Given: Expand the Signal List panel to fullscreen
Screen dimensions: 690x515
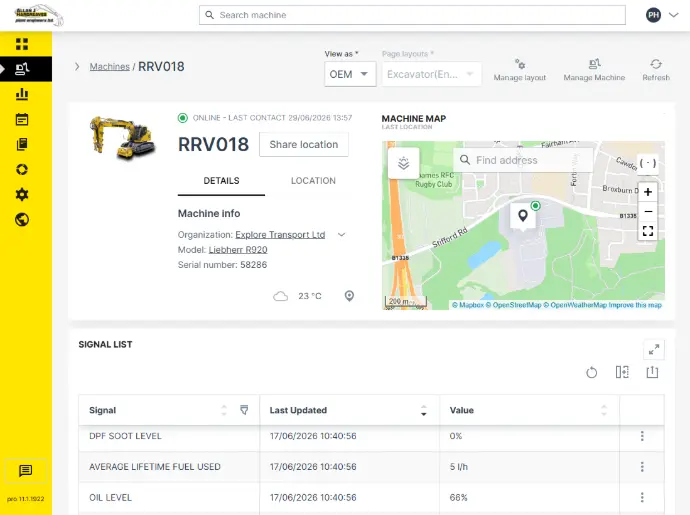Looking at the screenshot, I should coord(654,350).
